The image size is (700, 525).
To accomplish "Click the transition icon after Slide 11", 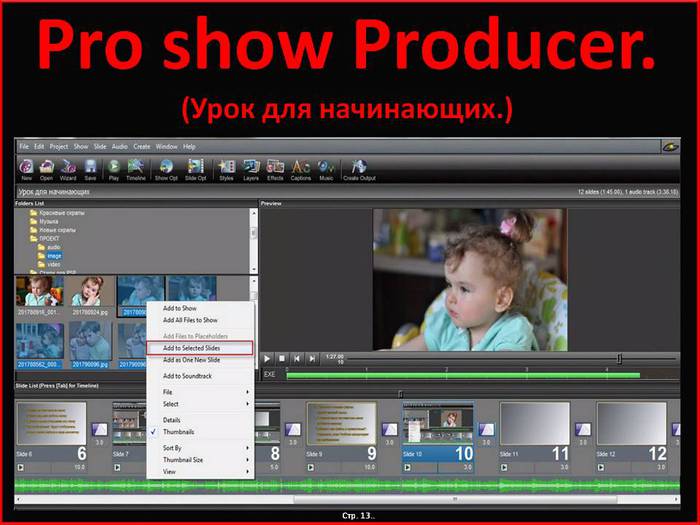I will point(583,429).
